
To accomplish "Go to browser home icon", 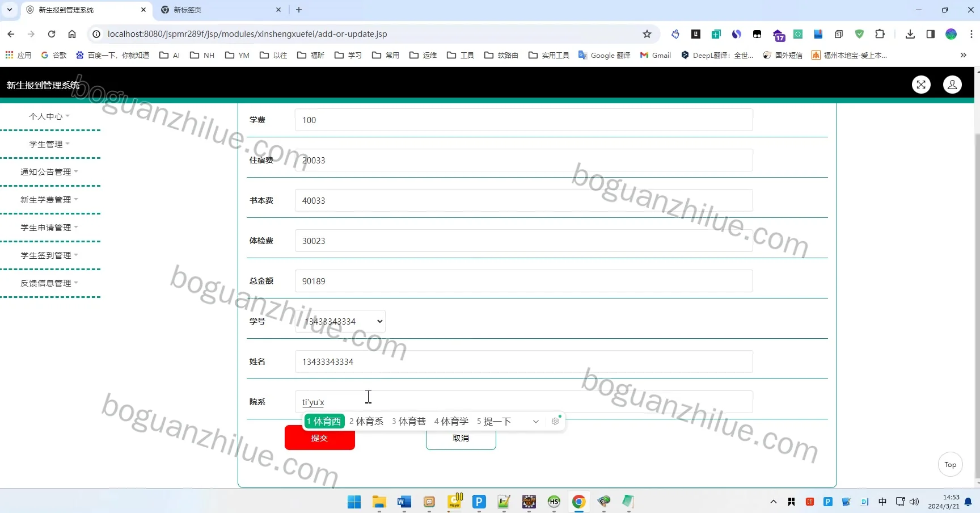I will [x=72, y=34].
